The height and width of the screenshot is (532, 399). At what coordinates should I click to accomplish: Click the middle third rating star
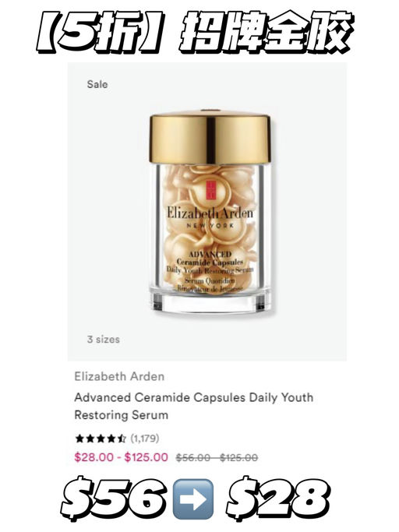tap(101, 439)
